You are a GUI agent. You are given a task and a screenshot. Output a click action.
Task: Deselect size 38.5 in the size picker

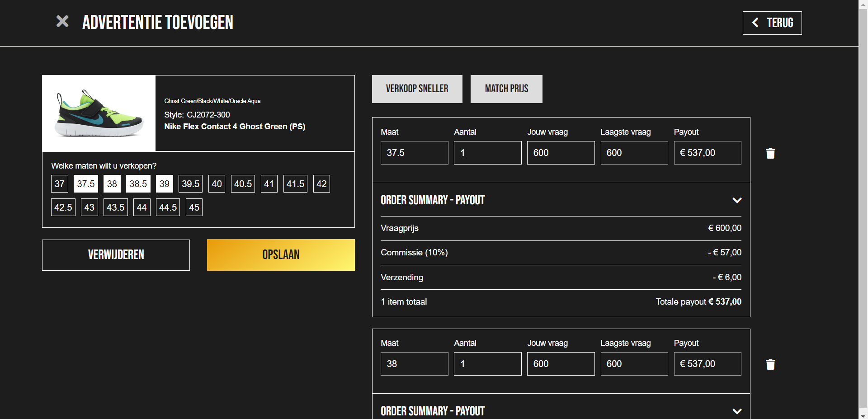coord(138,184)
